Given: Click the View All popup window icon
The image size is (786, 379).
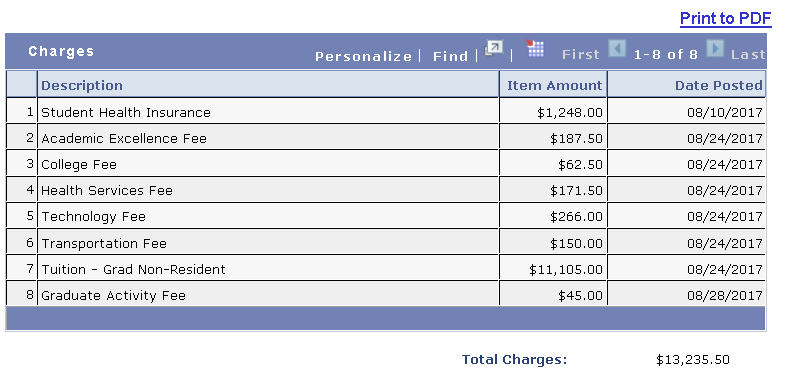Looking at the screenshot, I should click(493, 49).
